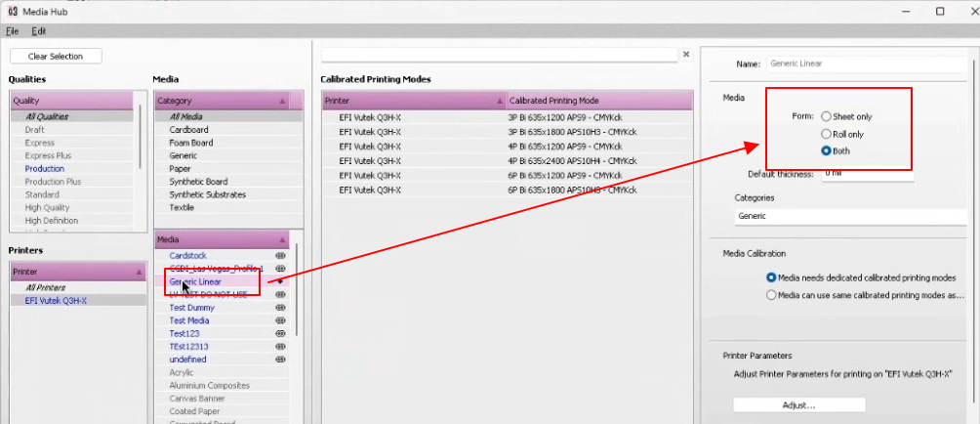Viewport: 980px width, 424px height.
Task: Click the link icon next to undefined media
Action: [280, 359]
